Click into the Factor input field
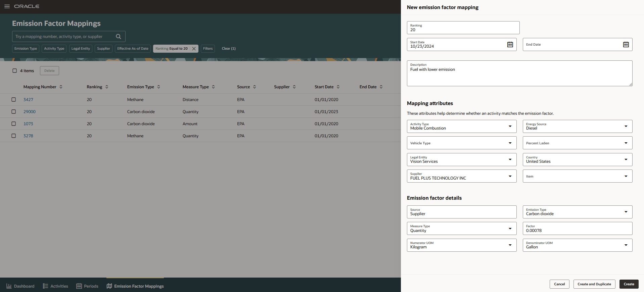 [578, 229]
